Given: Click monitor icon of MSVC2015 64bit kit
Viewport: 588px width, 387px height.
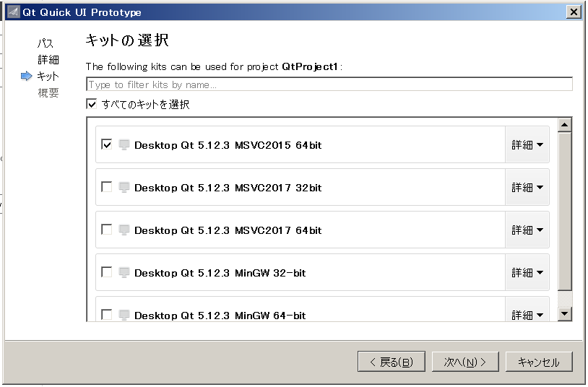Looking at the screenshot, I should [124, 144].
